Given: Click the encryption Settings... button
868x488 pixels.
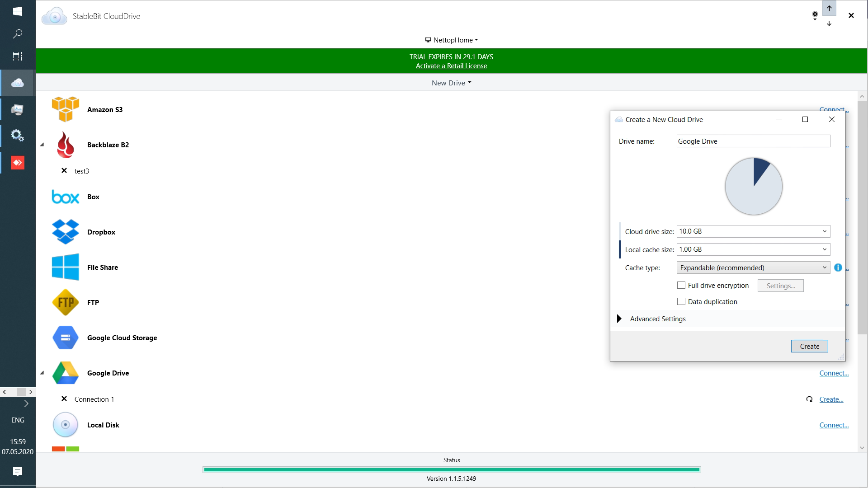Looking at the screenshot, I should click(780, 286).
